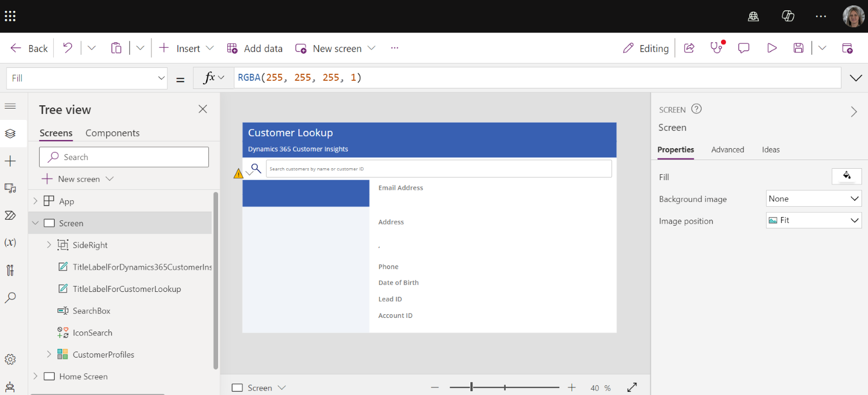Click the Share icon
This screenshot has height=395, width=868.
(689, 48)
